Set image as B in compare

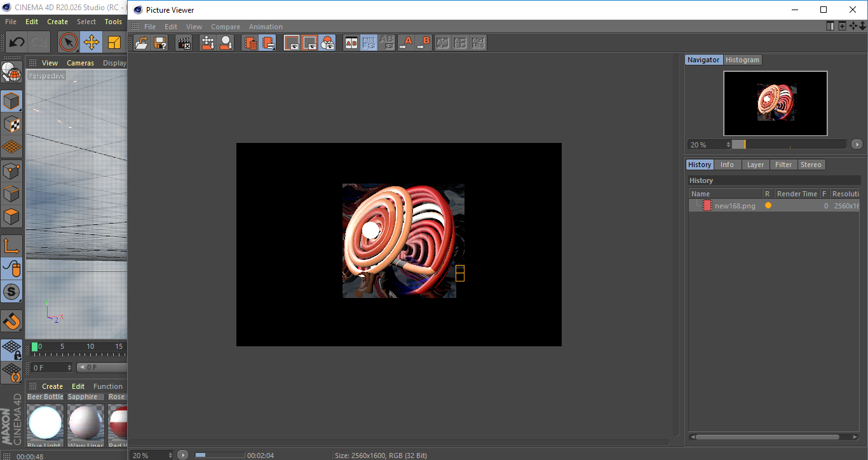click(x=423, y=43)
